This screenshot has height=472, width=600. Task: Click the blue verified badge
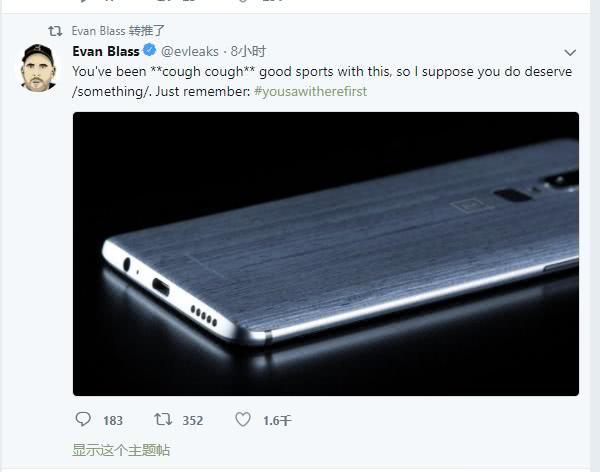[148, 51]
